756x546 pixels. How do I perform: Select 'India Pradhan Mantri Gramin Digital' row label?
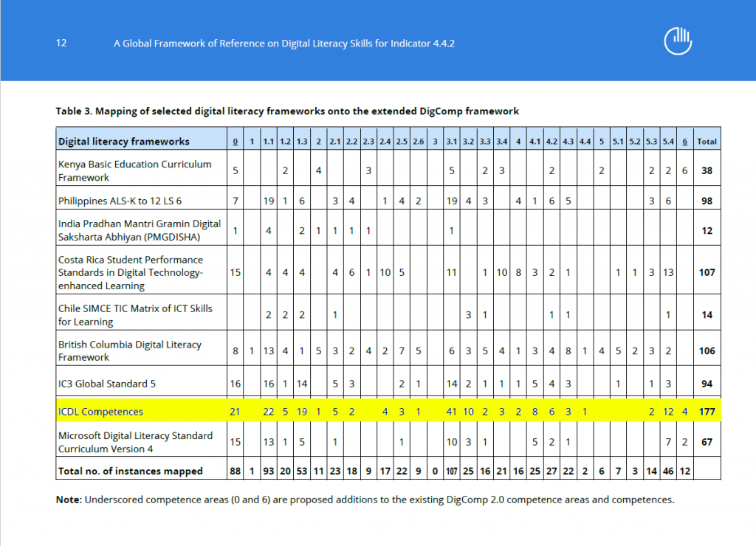[140, 230]
